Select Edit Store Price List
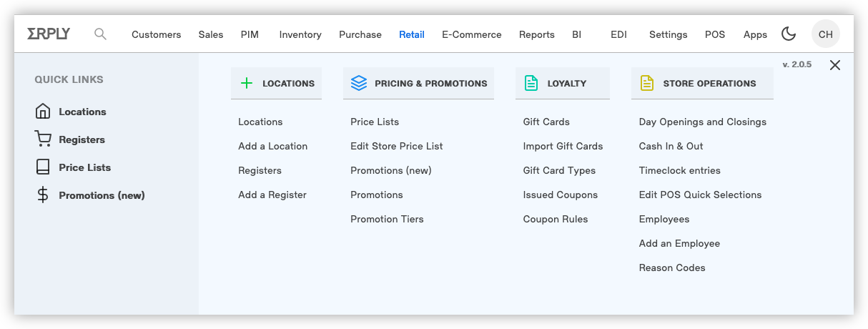Image resolution: width=868 pixels, height=329 pixels. tap(397, 146)
